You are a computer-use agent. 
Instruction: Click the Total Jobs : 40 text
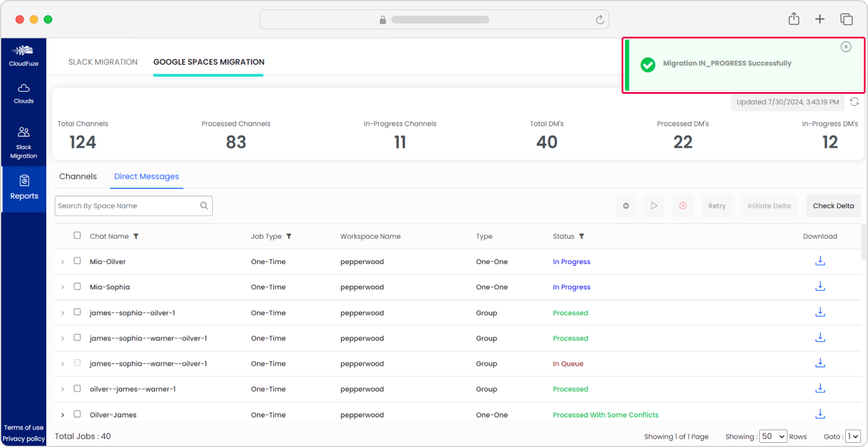[x=83, y=436]
